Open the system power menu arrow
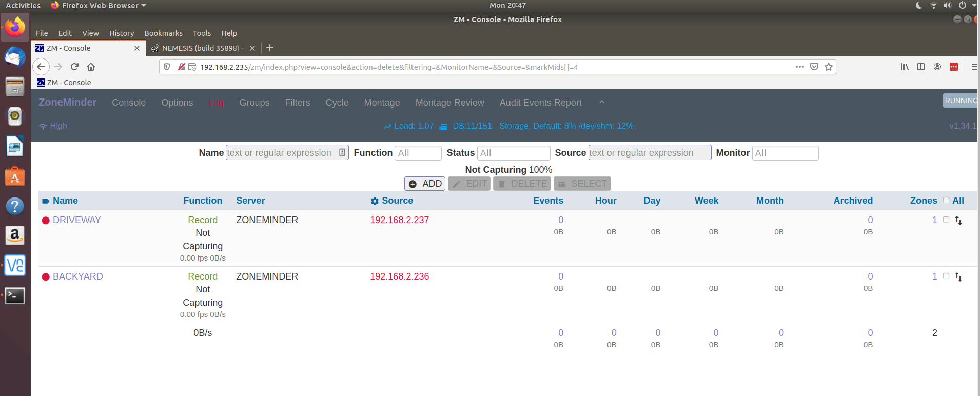This screenshot has height=396, width=980. [974, 5]
